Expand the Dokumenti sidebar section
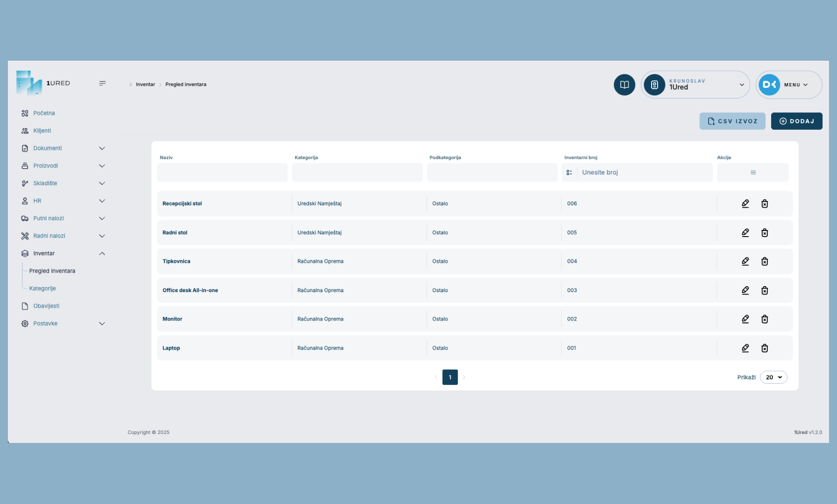The image size is (837, 504). click(x=102, y=148)
